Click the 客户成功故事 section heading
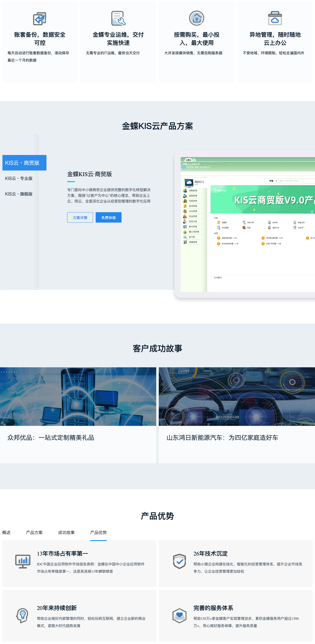This screenshot has height=644, width=315. [157, 348]
